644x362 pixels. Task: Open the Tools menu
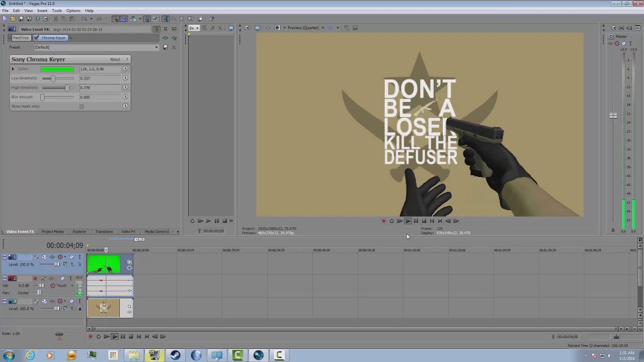tap(57, 11)
